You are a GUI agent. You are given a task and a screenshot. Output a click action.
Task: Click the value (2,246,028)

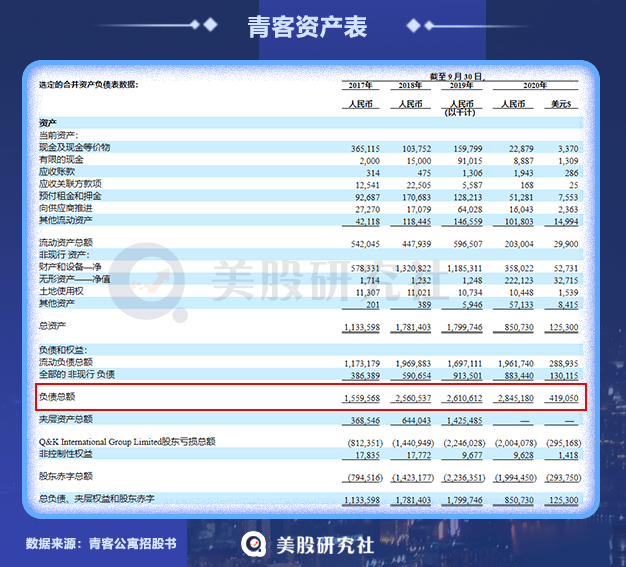point(464,443)
